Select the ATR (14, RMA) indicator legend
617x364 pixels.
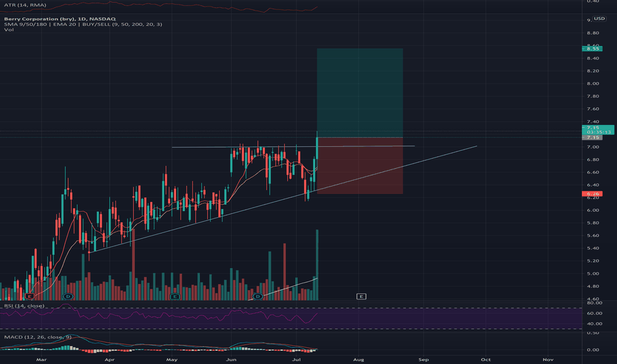[x=25, y=5]
